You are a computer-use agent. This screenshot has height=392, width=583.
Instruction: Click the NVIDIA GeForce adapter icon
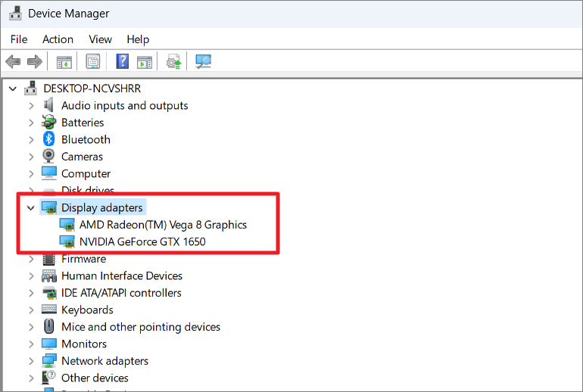point(67,241)
